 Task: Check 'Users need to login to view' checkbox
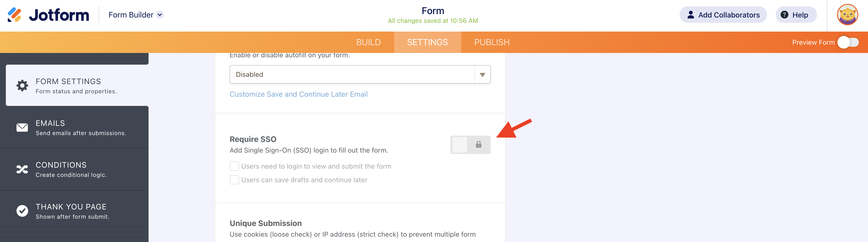[x=234, y=166]
